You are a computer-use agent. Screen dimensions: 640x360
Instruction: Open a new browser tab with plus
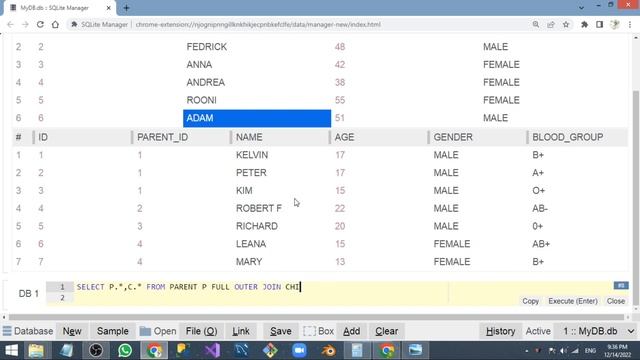point(127,8)
